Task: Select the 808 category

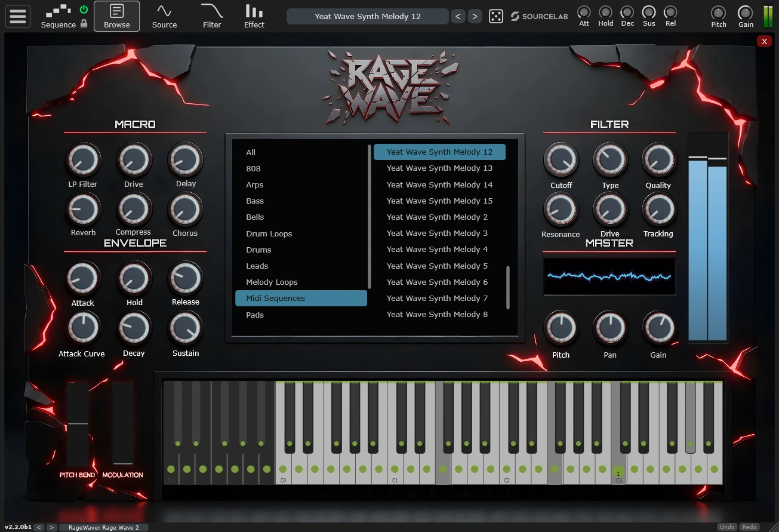Action: [301, 168]
